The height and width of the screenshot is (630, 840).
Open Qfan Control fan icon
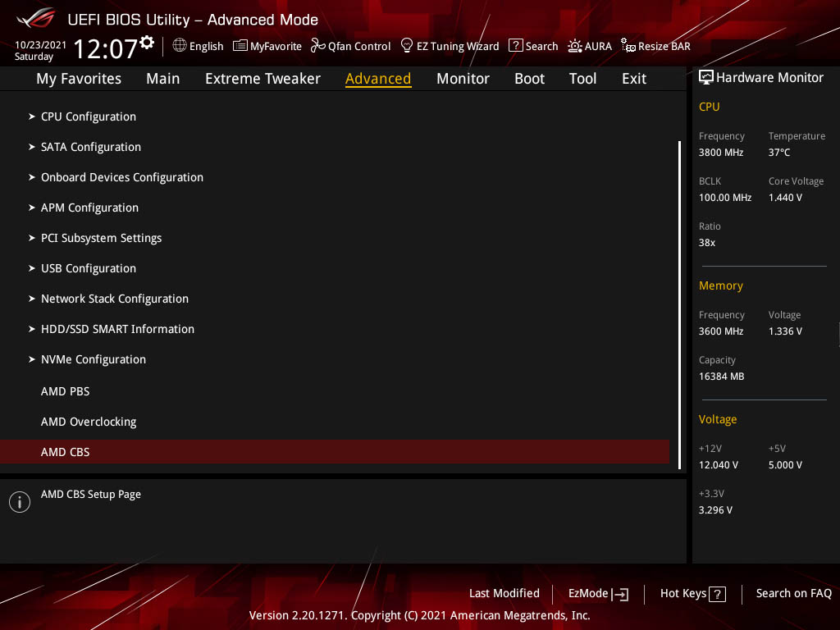pyautogui.click(x=318, y=46)
